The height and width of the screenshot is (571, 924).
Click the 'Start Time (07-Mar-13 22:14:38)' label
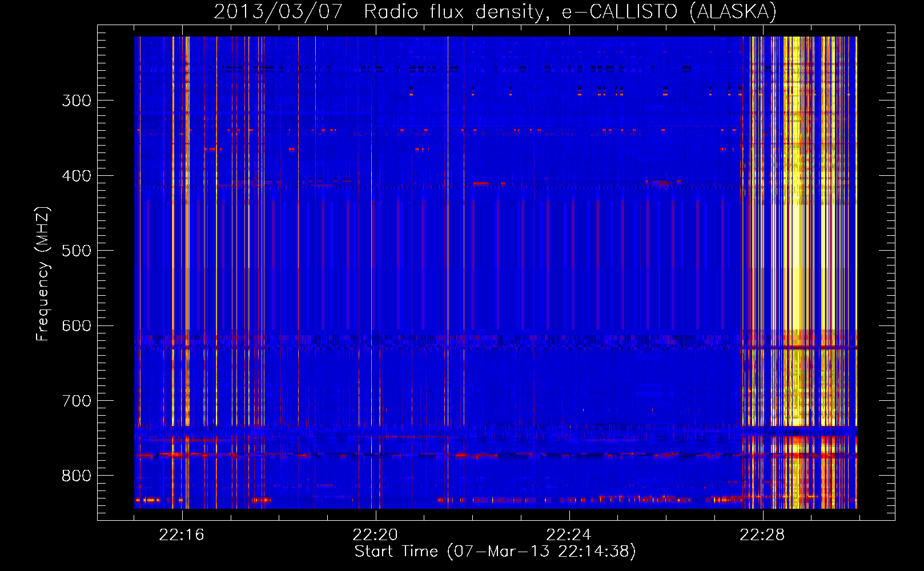coord(495,552)
